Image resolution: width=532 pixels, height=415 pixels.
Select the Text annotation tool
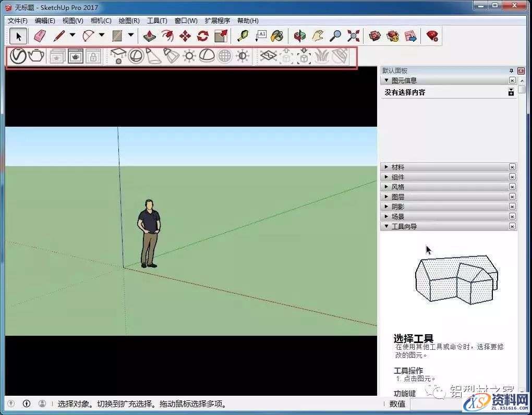(261, 36)
